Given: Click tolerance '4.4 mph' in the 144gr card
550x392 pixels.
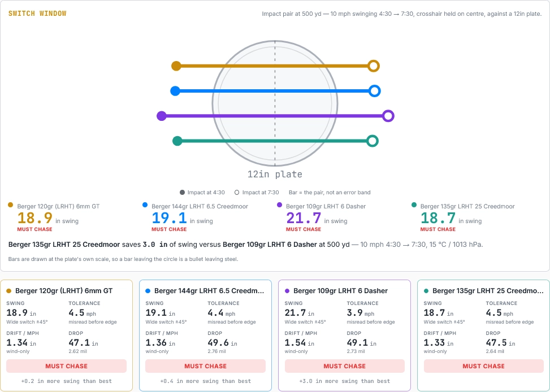Looking at the screenshot, I should [x=222, y=313].
